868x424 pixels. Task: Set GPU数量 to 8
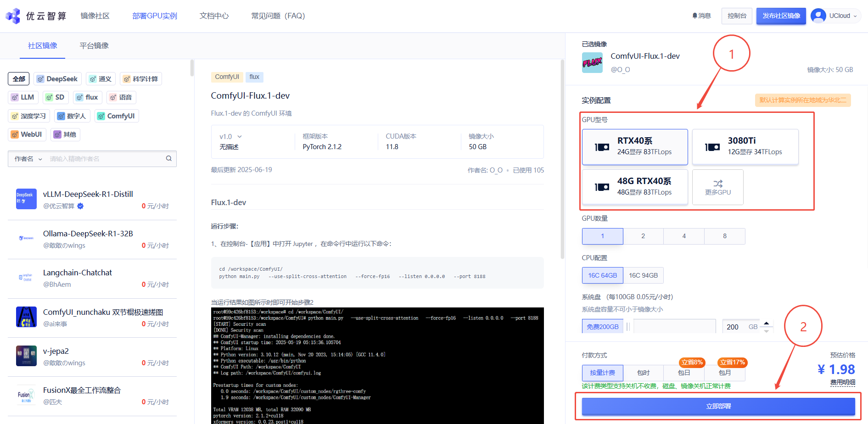click(725, 236)
